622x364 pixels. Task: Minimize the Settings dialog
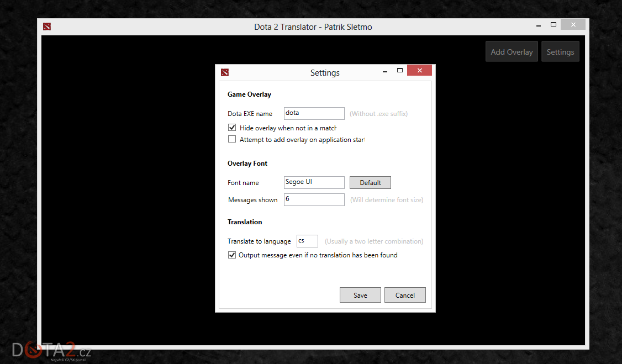[384, 71]
